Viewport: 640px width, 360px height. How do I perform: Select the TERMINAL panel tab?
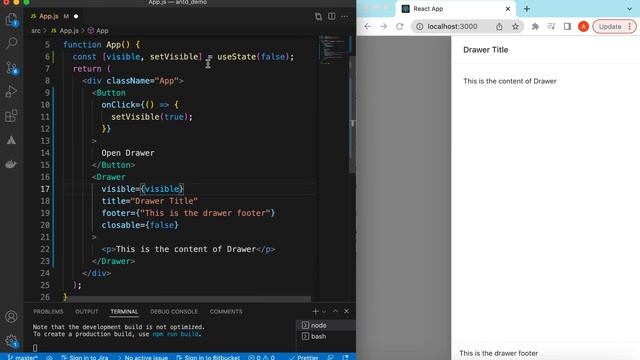coord(124,311)
